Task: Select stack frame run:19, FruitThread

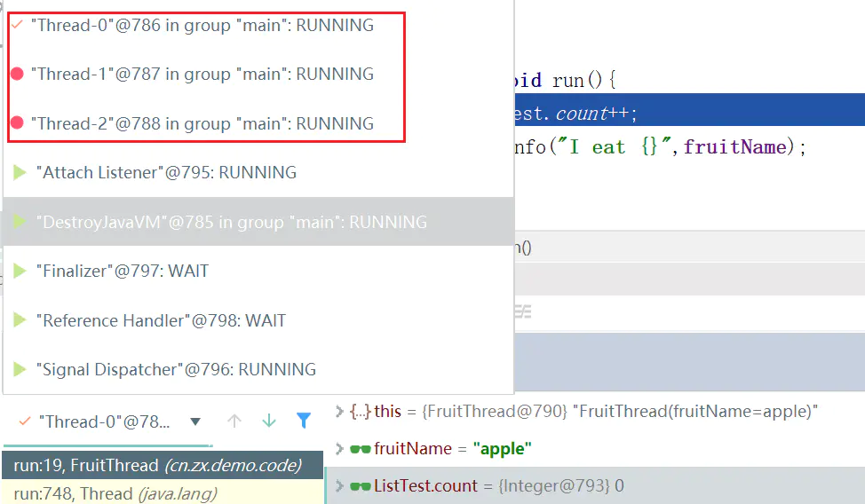Action: 163,465
